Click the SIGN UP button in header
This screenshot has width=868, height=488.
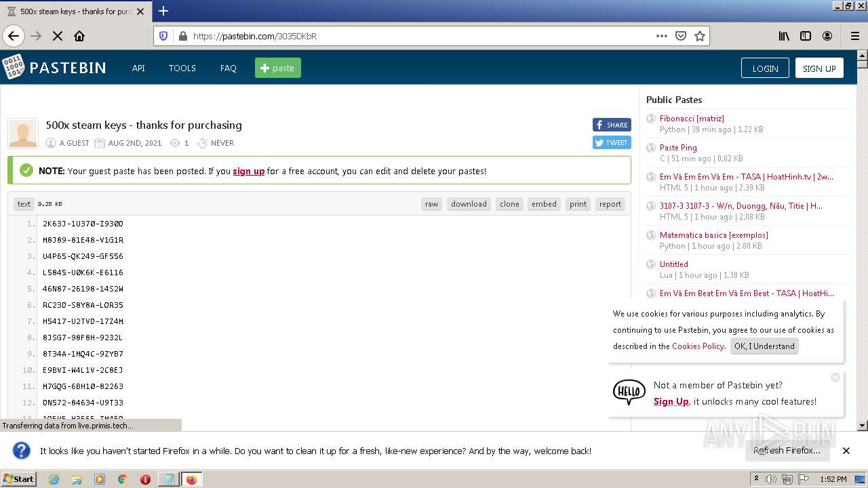tap(819, 68)
